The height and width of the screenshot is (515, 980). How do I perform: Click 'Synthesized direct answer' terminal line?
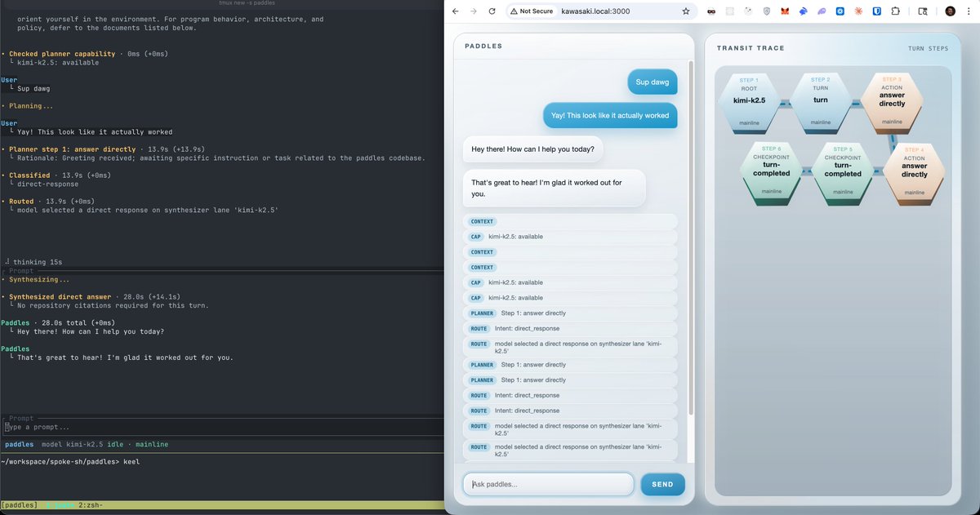click(x=60, y=296)
